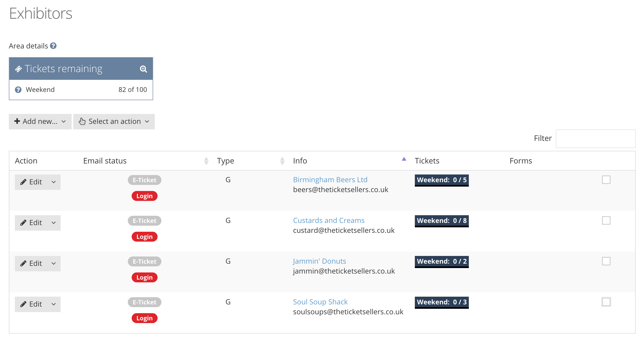644x344 pixels.
Task: Tick the Jammin' Donuts row checkbox
Action: pyautogui.click(x=606, y=261)
